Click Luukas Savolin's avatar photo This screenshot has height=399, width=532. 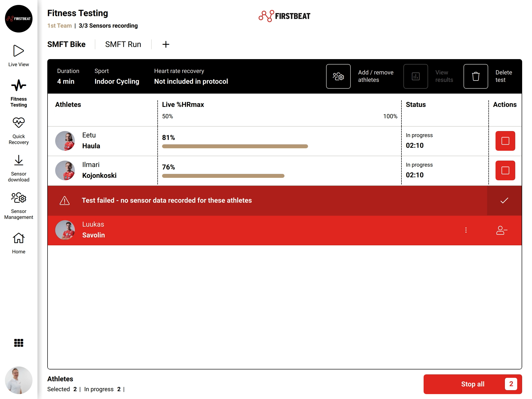(65, 230)
